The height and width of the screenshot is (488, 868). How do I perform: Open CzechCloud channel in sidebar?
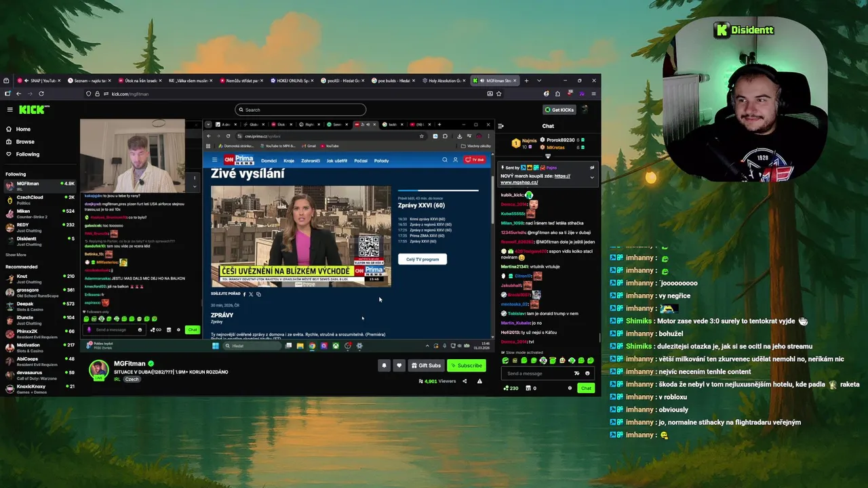[x=41, y=199]
